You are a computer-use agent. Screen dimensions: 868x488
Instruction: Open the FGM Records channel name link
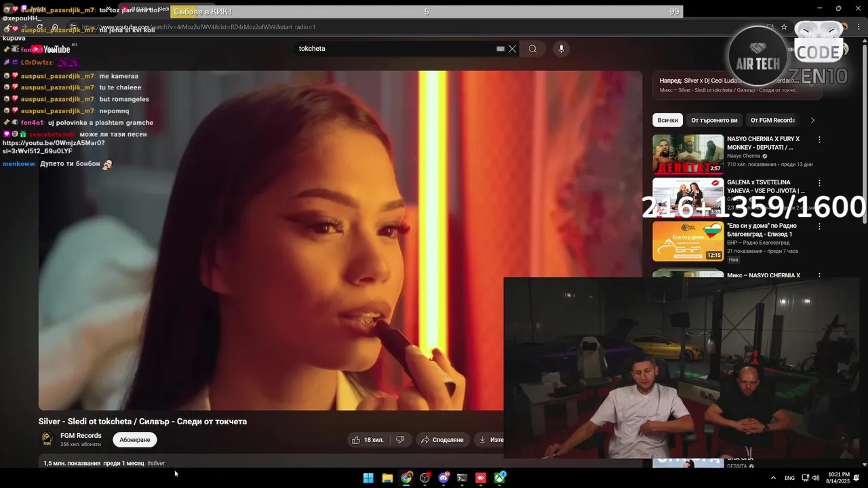click(81, 436)
